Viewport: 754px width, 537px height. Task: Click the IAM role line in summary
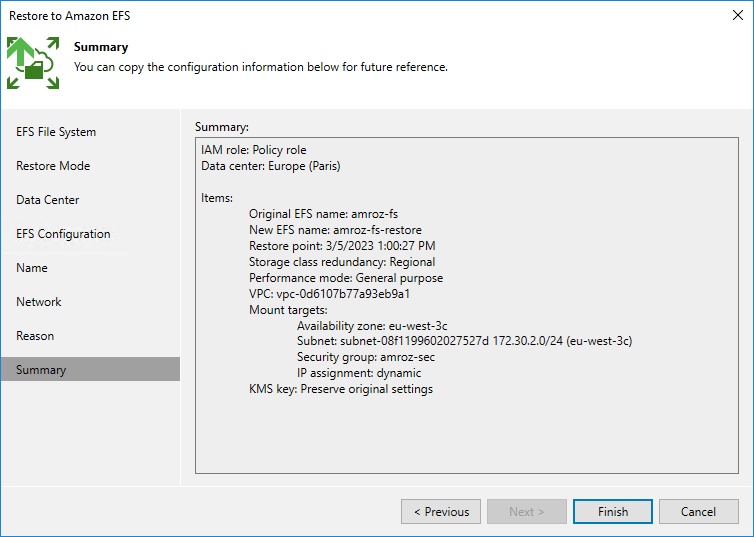tap(254, 150)
